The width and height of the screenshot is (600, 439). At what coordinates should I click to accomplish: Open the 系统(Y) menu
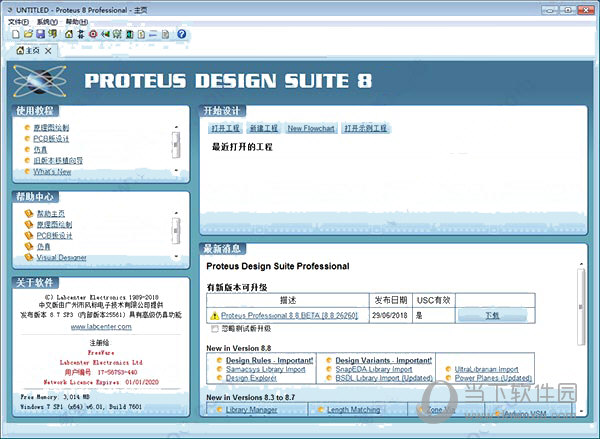tap(47, 22)
